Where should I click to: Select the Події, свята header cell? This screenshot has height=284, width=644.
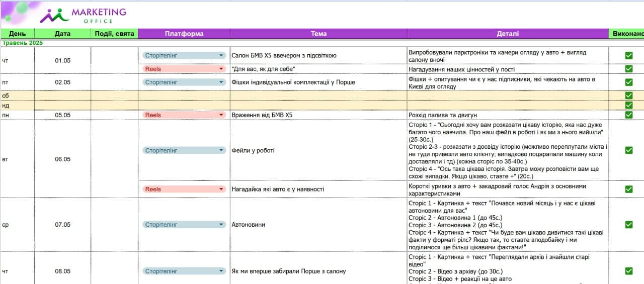tap(115, 34)
